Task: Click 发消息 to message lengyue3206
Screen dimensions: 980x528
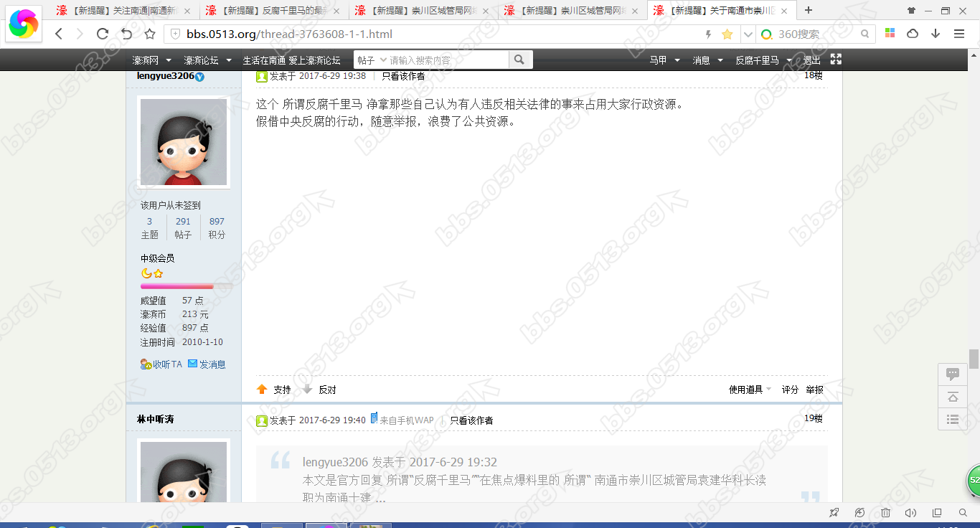Action: (x=207, y=364)
